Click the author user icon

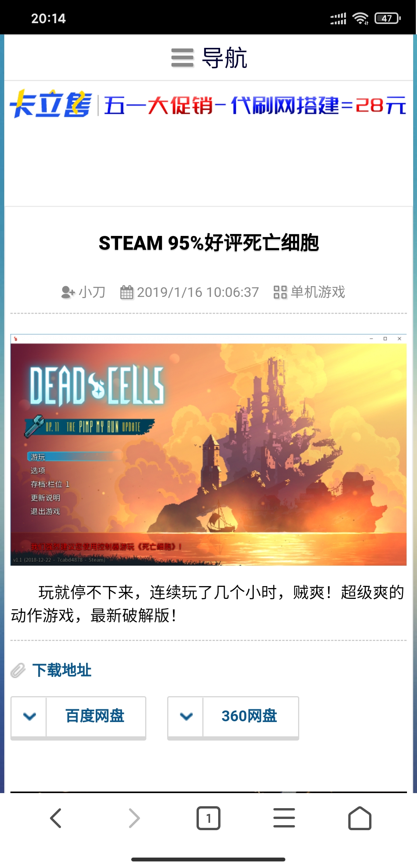tap(68, 292)
